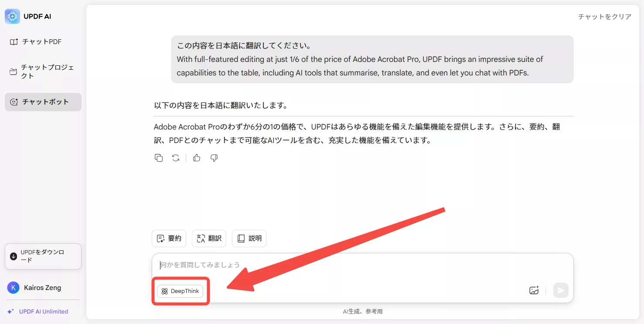Click the send message arrow button
This screenshot has height=324, width=644.
(561, 290)
